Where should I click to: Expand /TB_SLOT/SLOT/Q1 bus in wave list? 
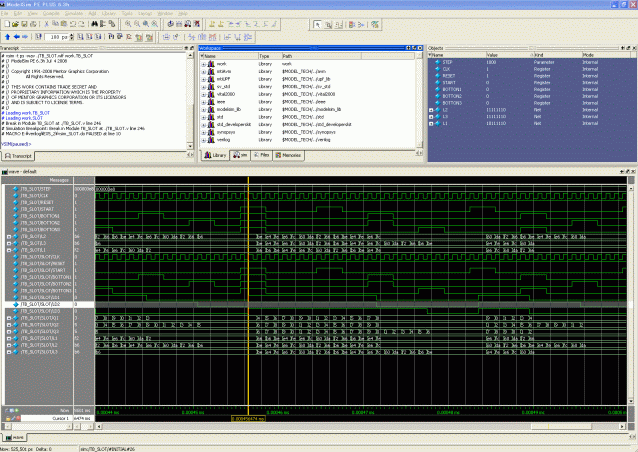(9, 318)
